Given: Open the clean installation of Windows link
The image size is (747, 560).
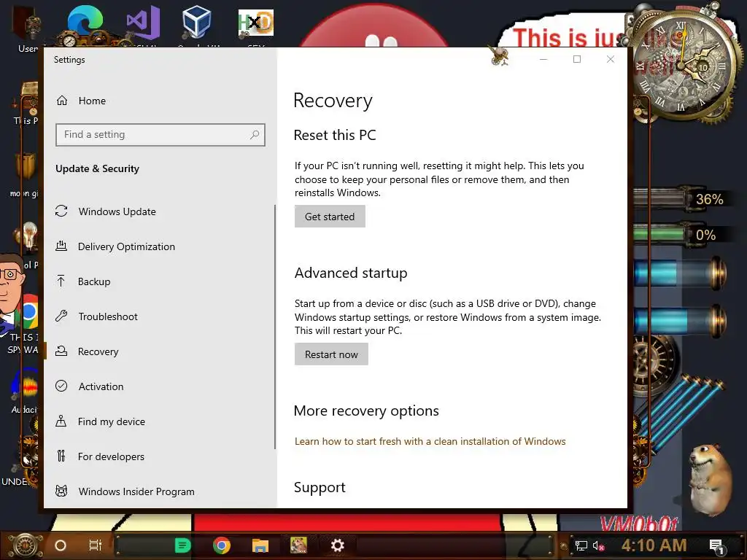Looking at the screenshot, I should [x=430, y=441].
